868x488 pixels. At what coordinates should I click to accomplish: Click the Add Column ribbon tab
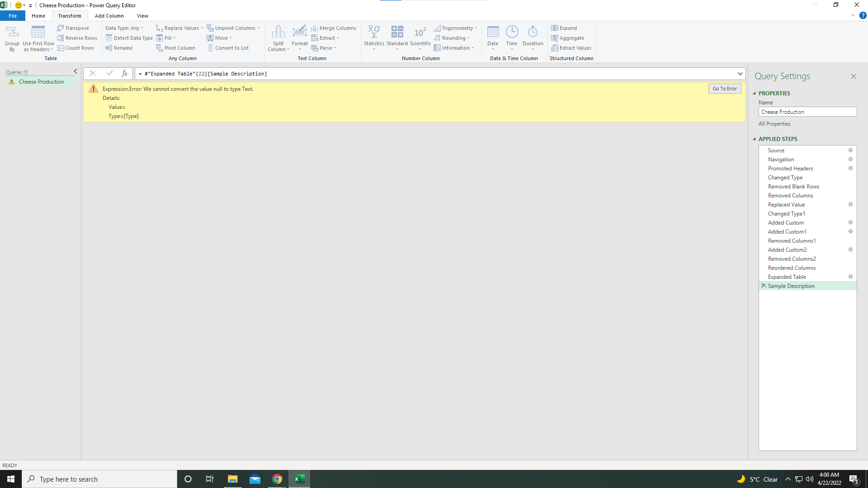click(108, 16)
